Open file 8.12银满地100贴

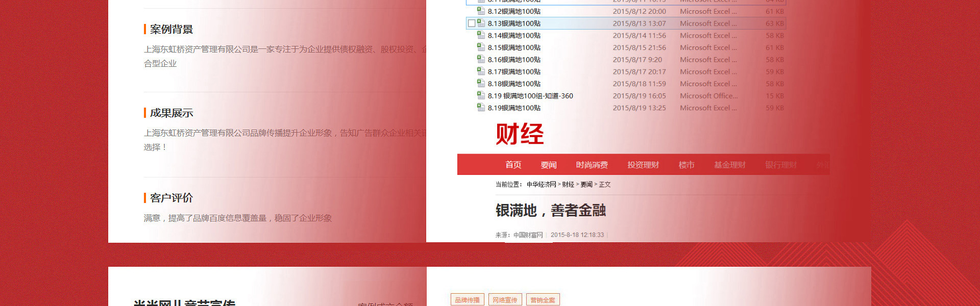(x=514, y=11)
